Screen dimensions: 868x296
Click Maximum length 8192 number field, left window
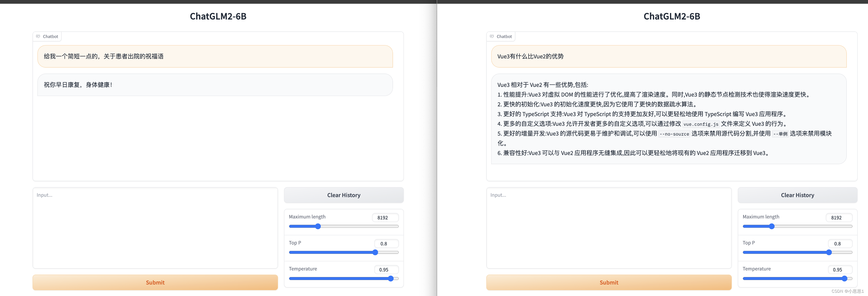(385, 217)
